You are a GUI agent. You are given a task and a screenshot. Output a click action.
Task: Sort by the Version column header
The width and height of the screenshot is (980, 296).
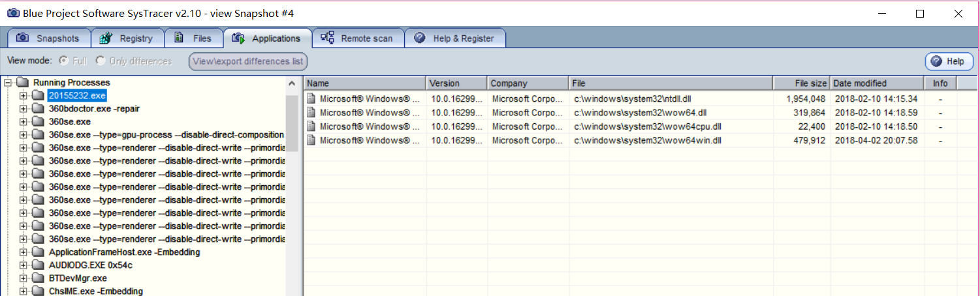click(x=457, y=83)
